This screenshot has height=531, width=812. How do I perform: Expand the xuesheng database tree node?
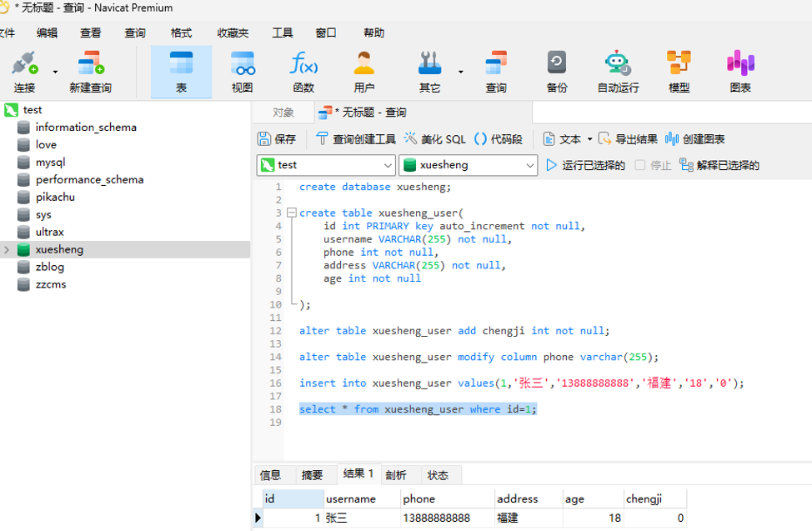point(8,249)
